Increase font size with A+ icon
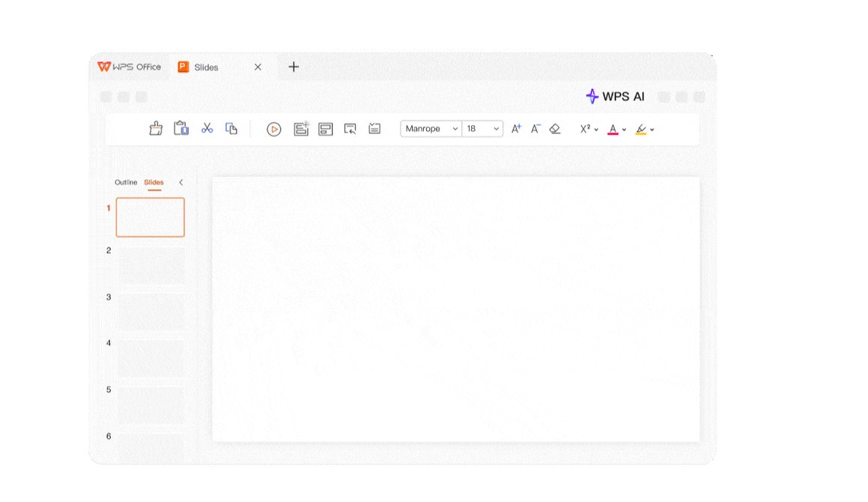Image resolution: width=868 pixels, height=502 pixels. (x=516, y=129)
